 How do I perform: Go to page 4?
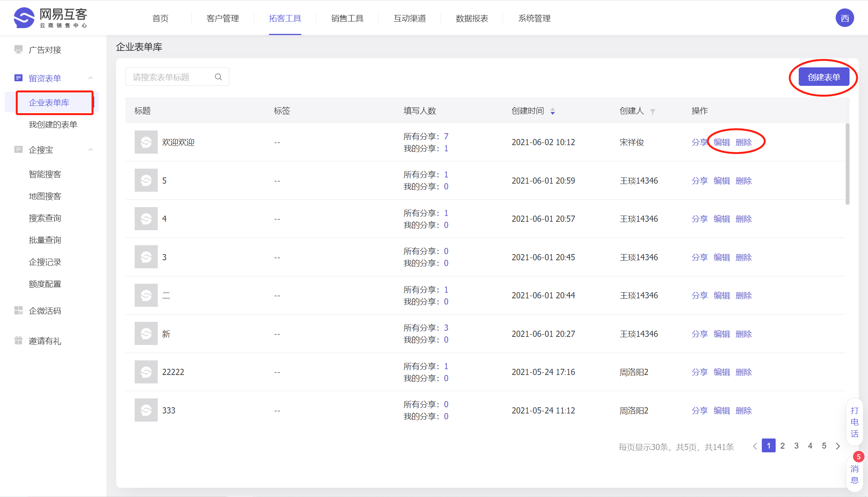(x=810, y=446)
